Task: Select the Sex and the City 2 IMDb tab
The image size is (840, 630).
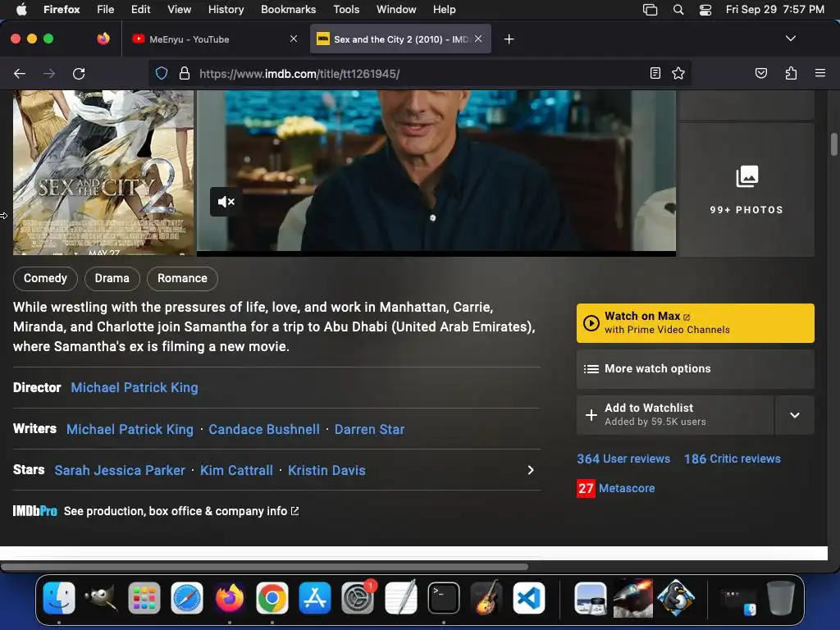Action: pyautogui.click(x=400, y=39)
